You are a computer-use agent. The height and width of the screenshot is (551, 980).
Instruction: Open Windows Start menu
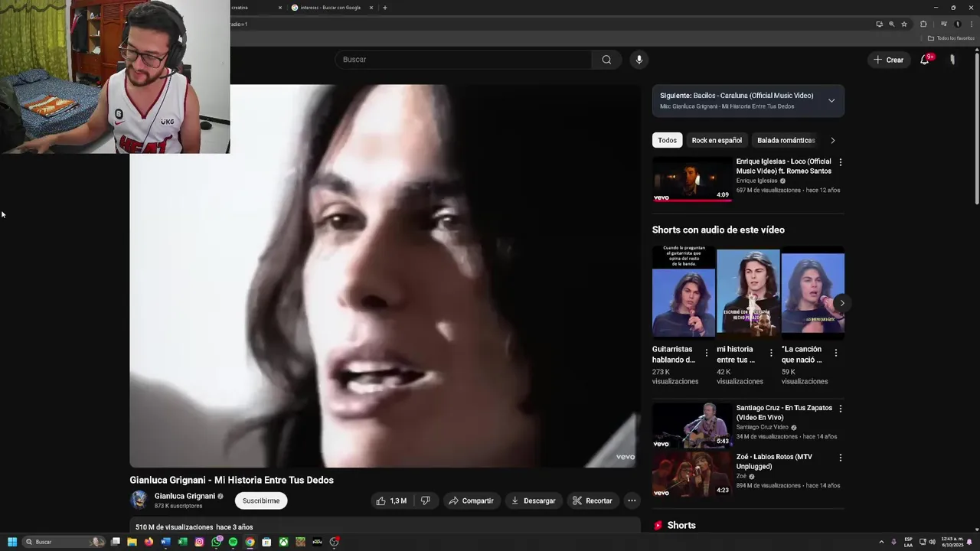[12, 542]
